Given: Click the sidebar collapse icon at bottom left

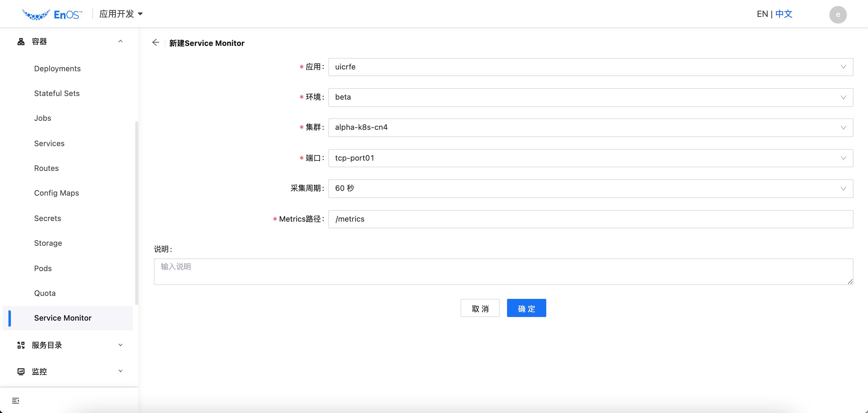Looking at the screenshot, I should pos(15,401).
